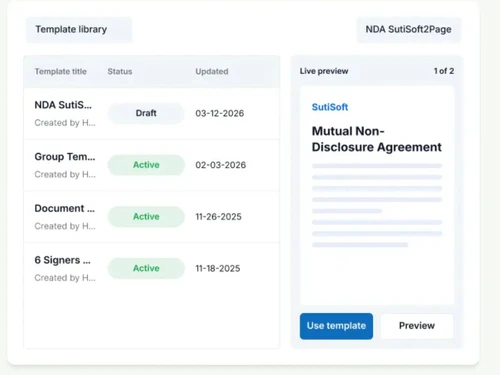Click the date 11-26-2025
This screenshot has width=500, height=375.
point(218,217)
